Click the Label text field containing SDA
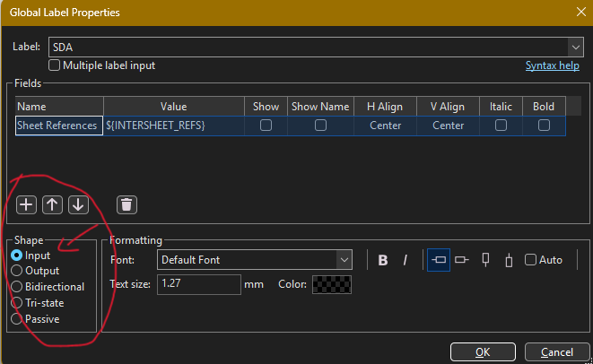The width and height of the screenshot is (593, 364). [x=309, y=48]
